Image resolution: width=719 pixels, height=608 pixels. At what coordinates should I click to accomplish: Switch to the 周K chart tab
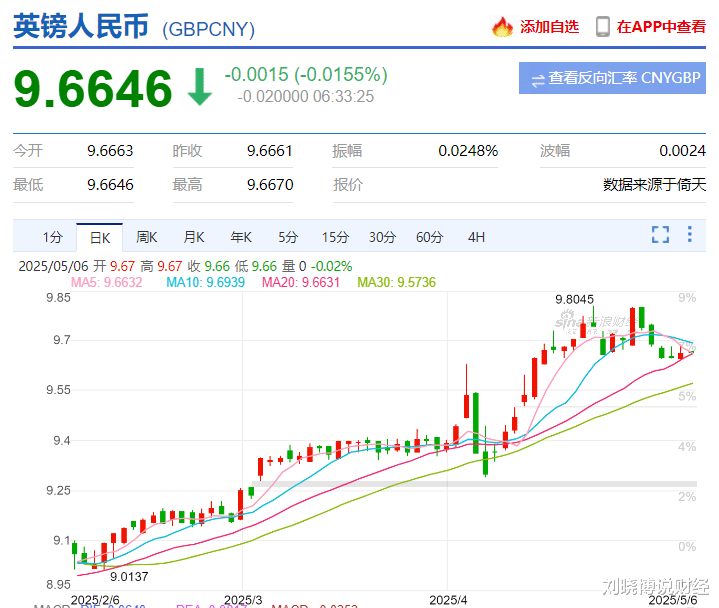pos(147,237)
